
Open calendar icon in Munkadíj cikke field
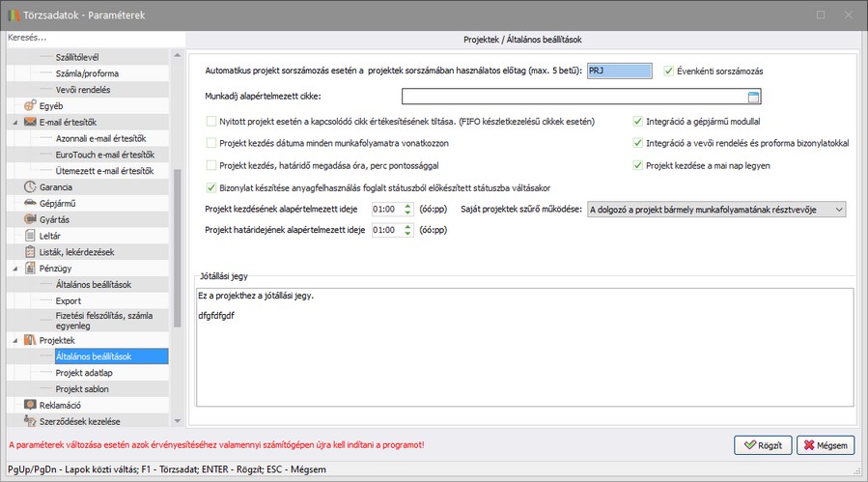click(754, 97)
